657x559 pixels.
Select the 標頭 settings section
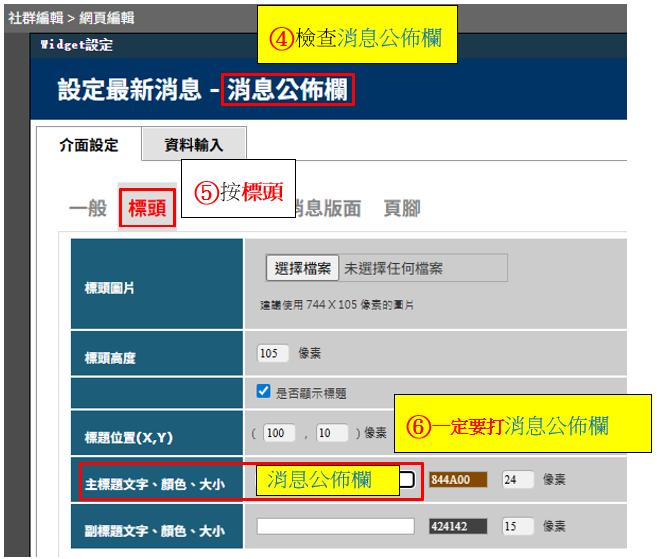[x=147, y=209]
